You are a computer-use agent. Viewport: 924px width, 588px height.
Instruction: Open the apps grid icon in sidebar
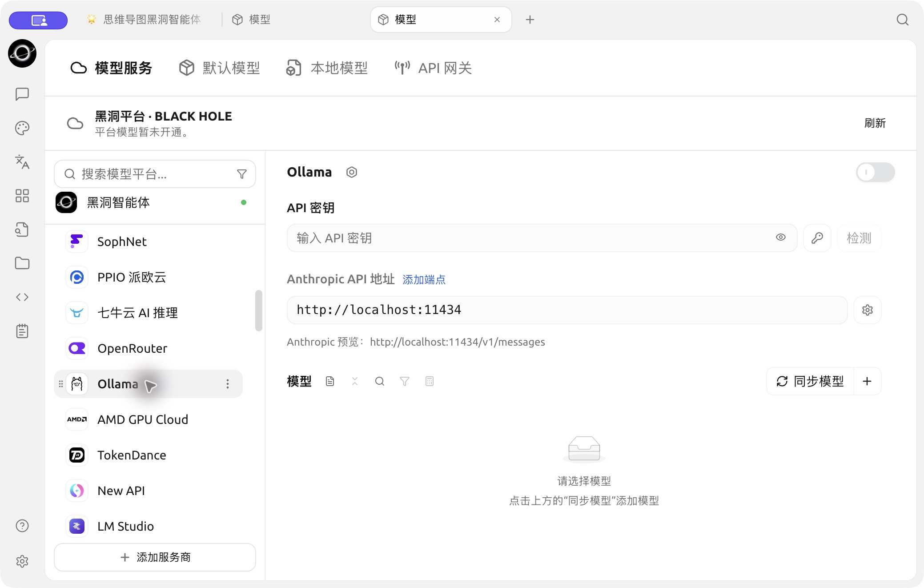22,196
